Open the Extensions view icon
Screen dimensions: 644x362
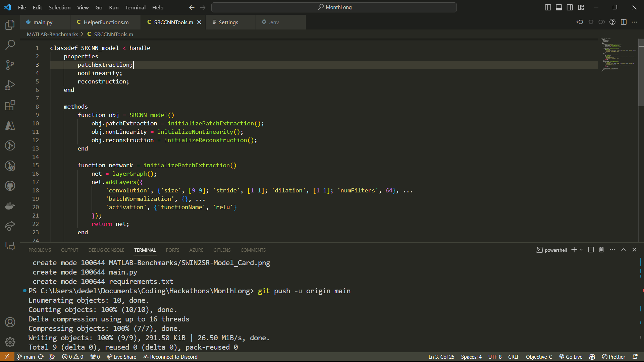click(x=10, y=105)
